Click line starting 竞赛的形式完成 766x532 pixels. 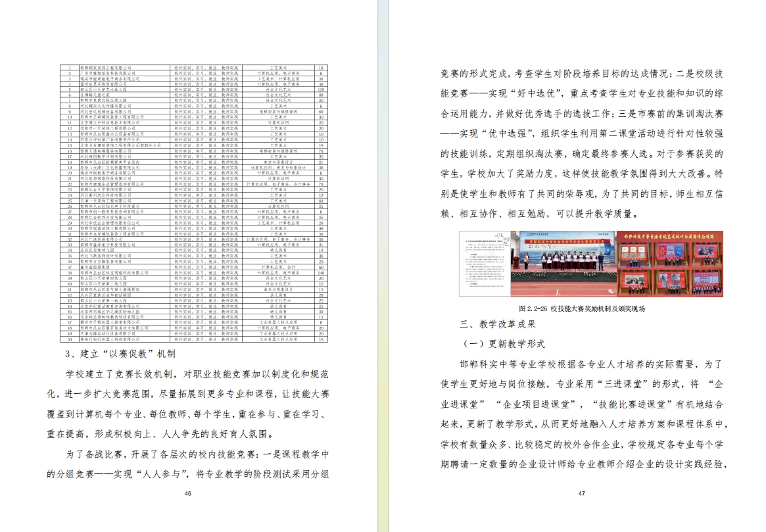(582, 74)
